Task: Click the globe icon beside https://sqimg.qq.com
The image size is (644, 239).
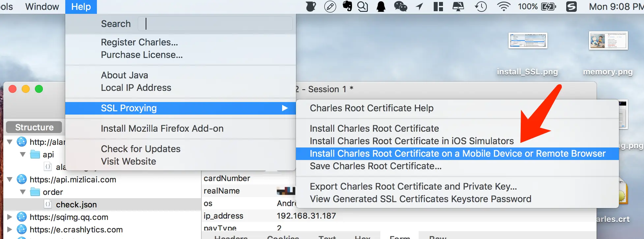Action: [22, 217]
